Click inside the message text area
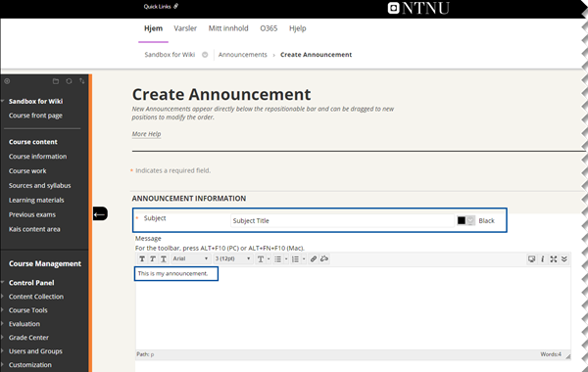 point(353,309)
